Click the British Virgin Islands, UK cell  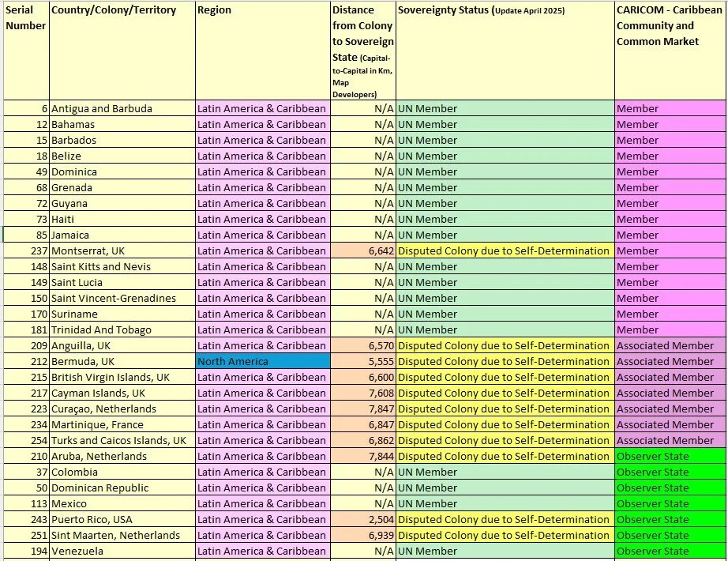[122, 377]
